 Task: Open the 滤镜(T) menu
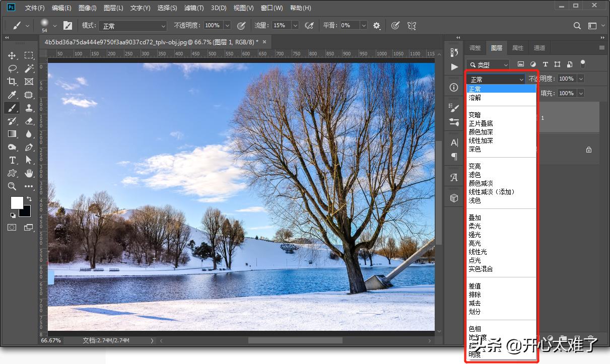pos(194,8)
